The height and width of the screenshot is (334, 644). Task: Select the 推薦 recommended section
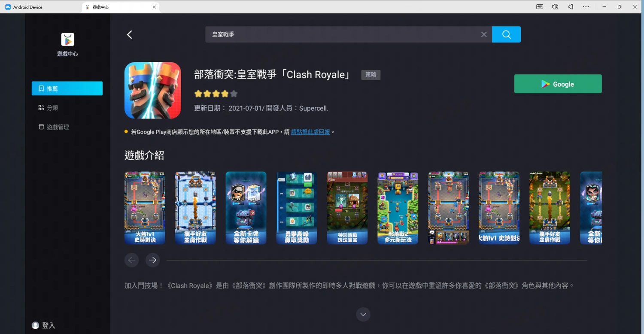point(67,88)
